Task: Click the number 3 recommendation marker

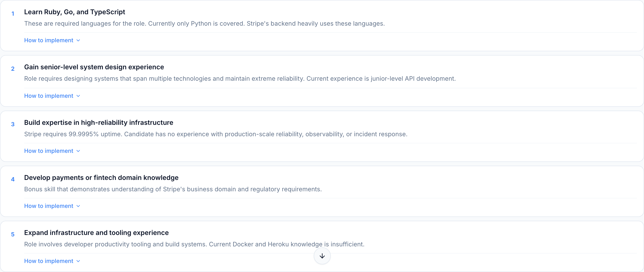Action: tap(13, 124)
